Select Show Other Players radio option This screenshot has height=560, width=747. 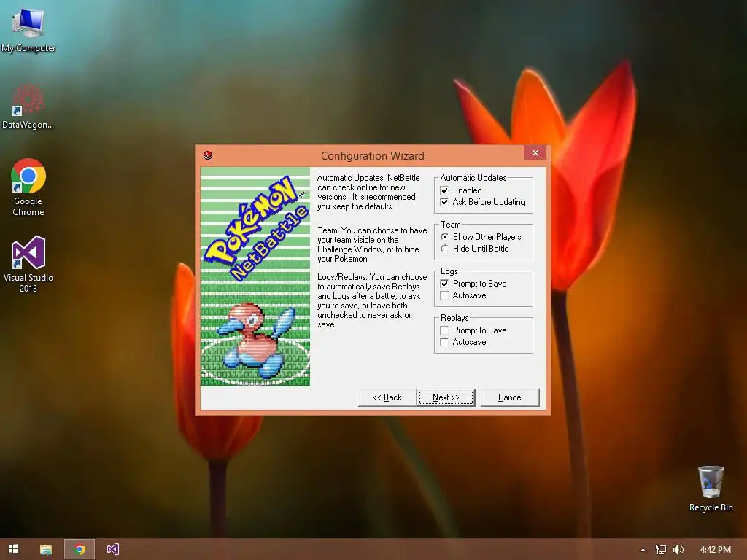444,237
